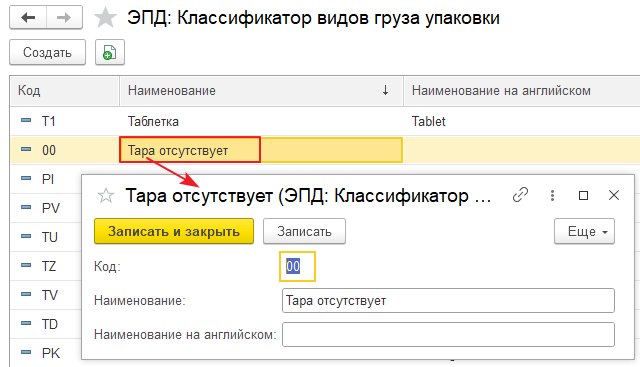Click the Код input field
Viewport: 640px width, 367px height.
tap(298, 267)
